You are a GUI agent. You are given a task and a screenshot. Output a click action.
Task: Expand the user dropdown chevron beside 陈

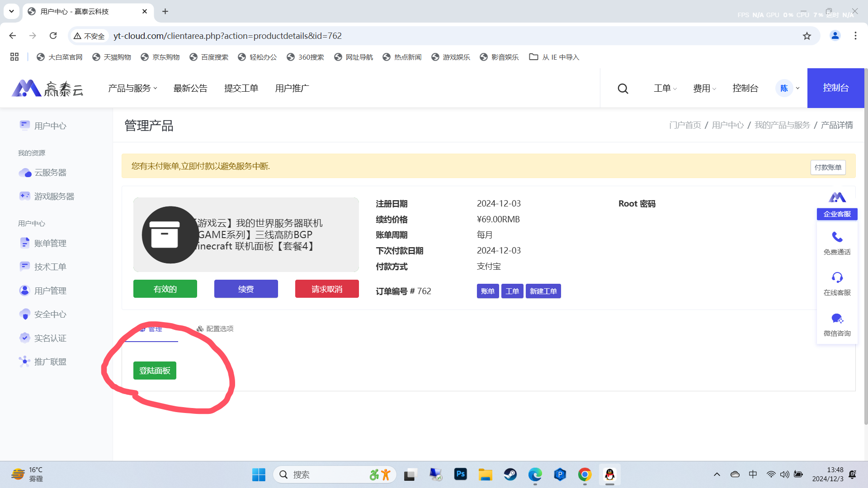coord(798,88)
